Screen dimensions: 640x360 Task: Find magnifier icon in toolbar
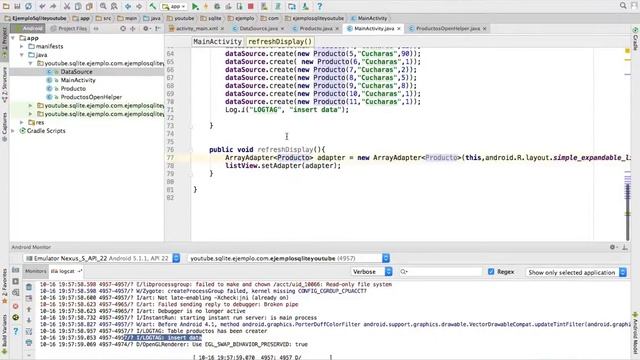tap(103, 6)
